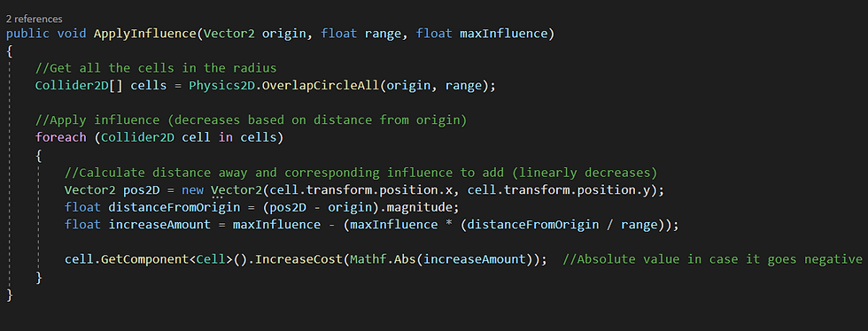Viewport: 868px width, 331px height.
Task: Click the 'Absolute value in case' comment
Action: (x=713, y=259)
